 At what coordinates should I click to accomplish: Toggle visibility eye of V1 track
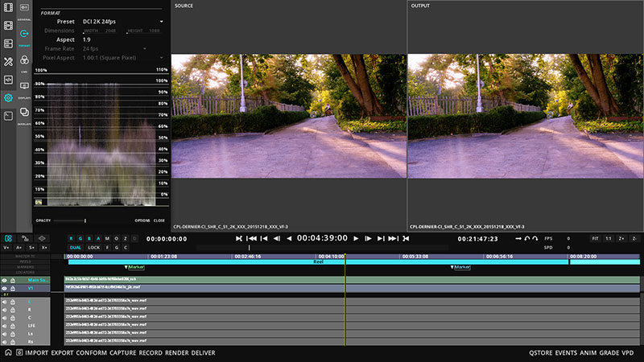5,289
